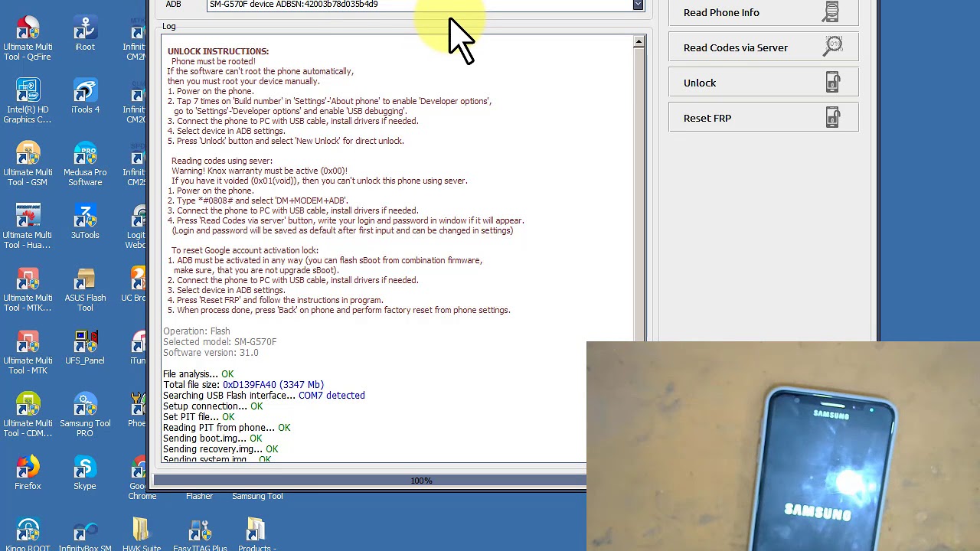This screenshot has width=980, height=551.
Task: Open Ultimate Multi Tool - QcFire desktop shortcut
Action: (x=28, y=38)
